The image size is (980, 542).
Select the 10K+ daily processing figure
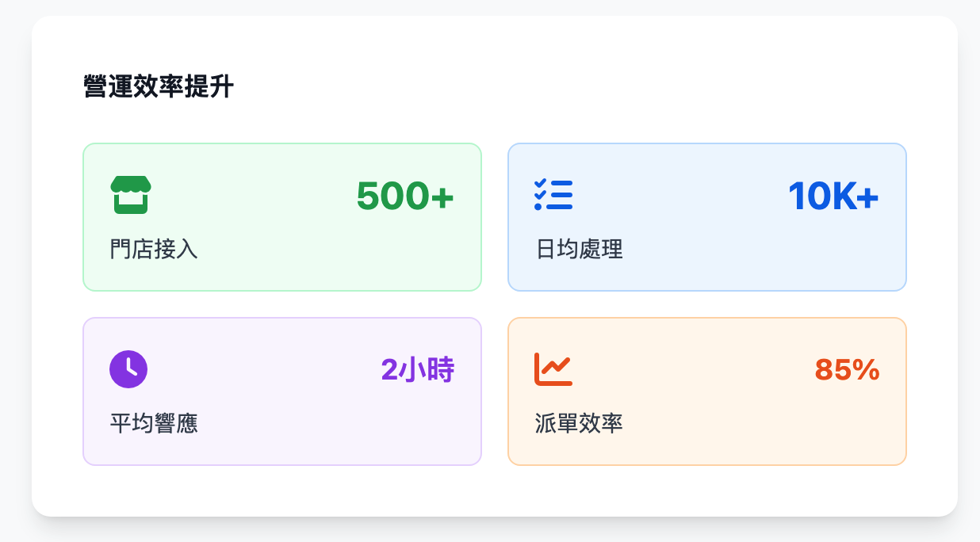833,197
